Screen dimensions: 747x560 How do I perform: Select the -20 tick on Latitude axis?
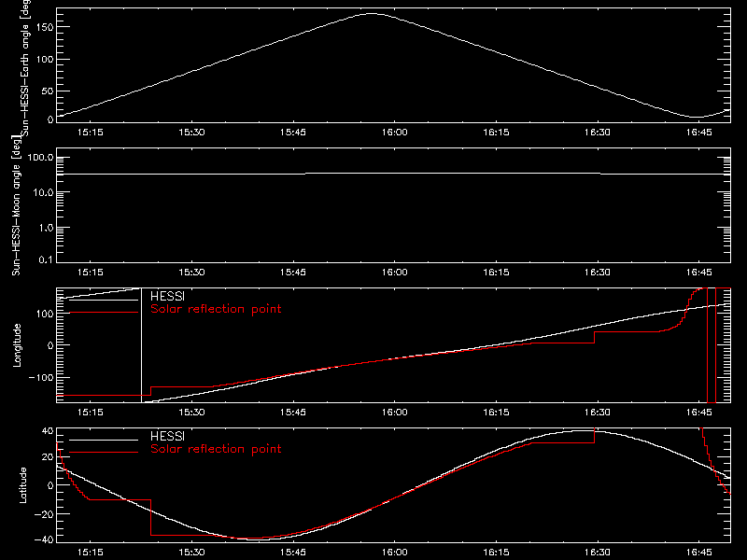coord(44,514)
